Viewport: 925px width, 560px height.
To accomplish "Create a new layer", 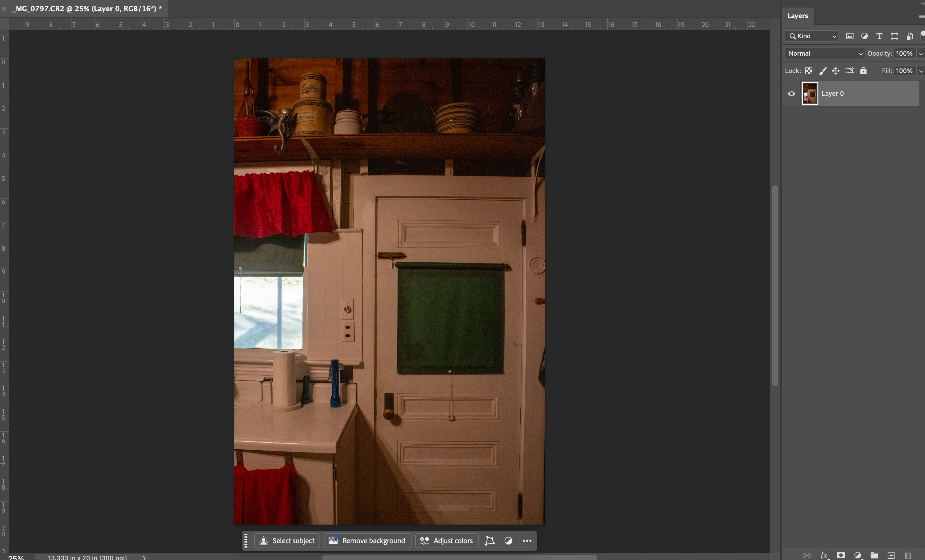I will [891, 555].
